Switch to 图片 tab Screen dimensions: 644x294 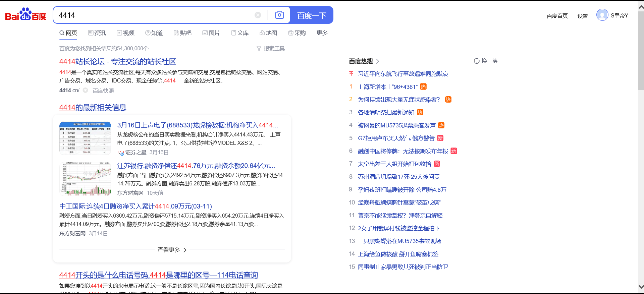coord(211,33)
